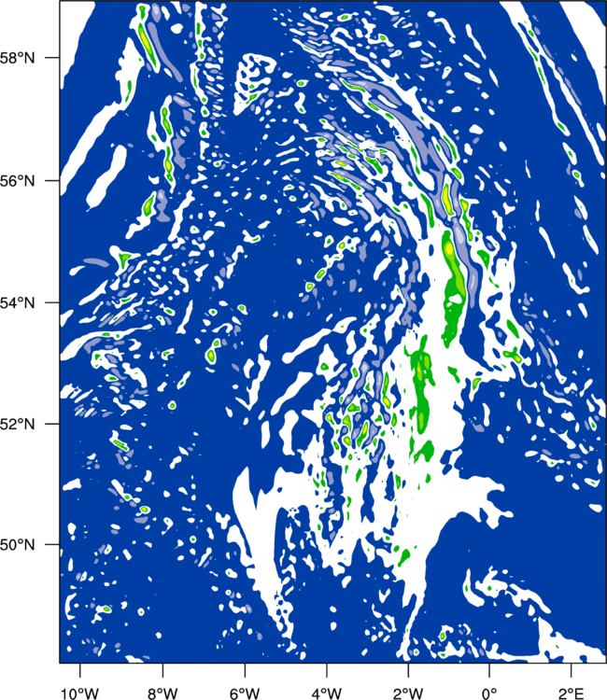This screenshot has width=607, height=700.
Task: Click the 4°W longitude label
Action: (x=327, y=693)
